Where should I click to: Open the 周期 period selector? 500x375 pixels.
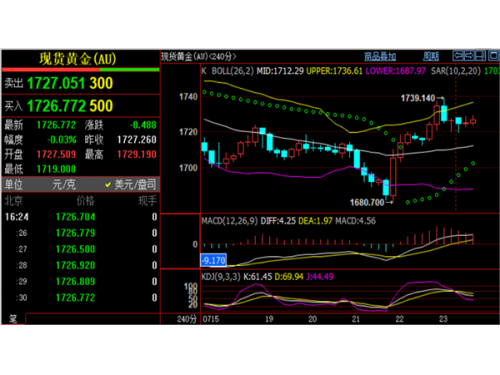tap(431, 56)
